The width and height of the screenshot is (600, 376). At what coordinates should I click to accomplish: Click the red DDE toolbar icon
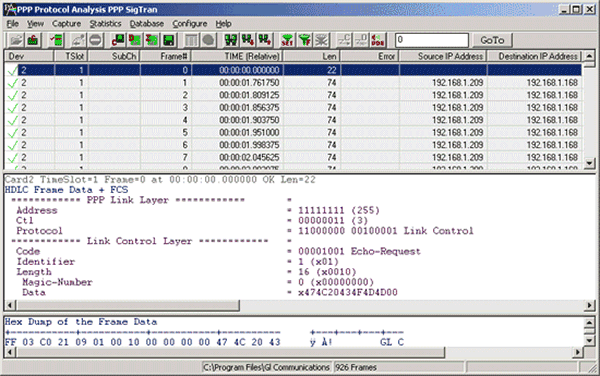[x=378, y=40]
